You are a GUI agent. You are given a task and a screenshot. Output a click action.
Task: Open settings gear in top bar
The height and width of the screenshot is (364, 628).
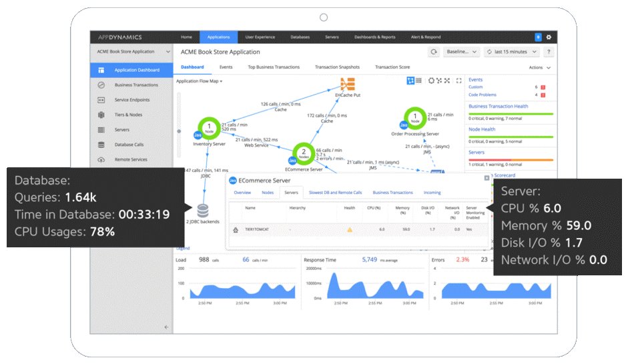tap(549, 37)
